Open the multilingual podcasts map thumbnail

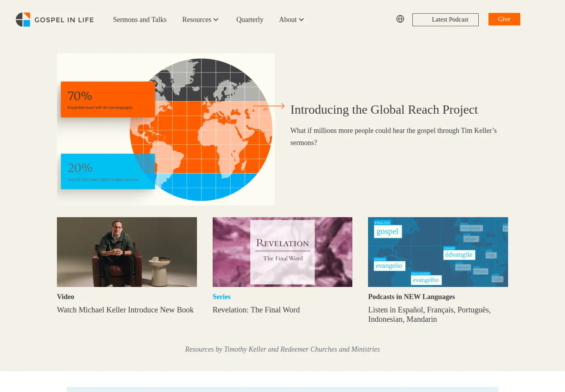coord(438,252)
